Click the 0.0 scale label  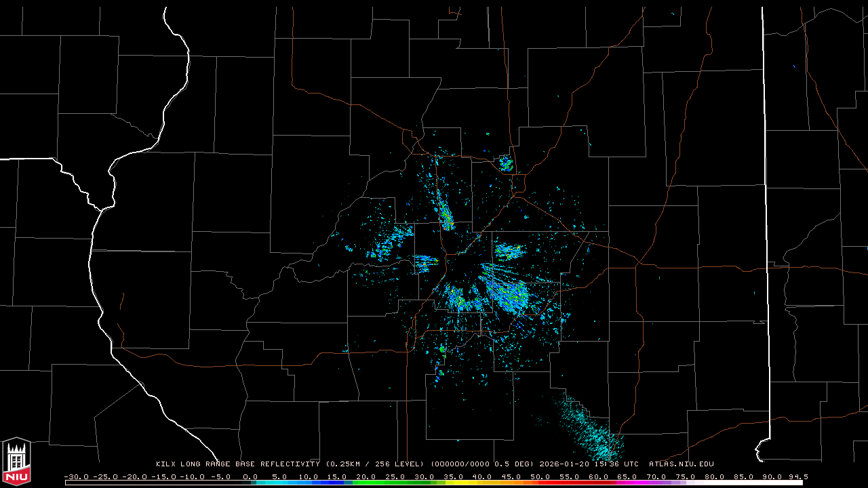coord(250,476)
